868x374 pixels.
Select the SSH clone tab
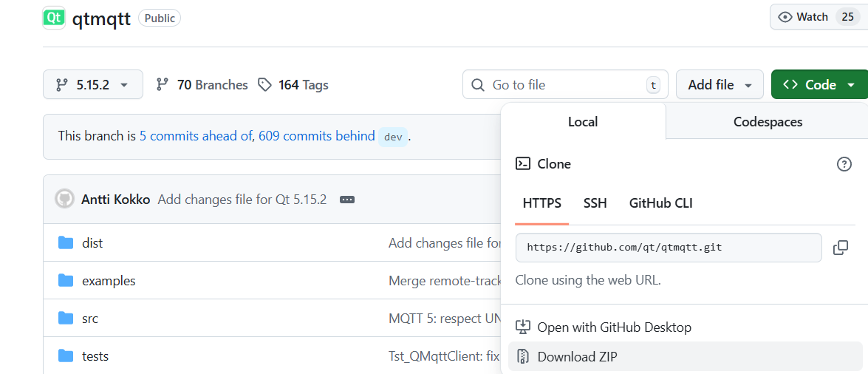pos(595,203)
